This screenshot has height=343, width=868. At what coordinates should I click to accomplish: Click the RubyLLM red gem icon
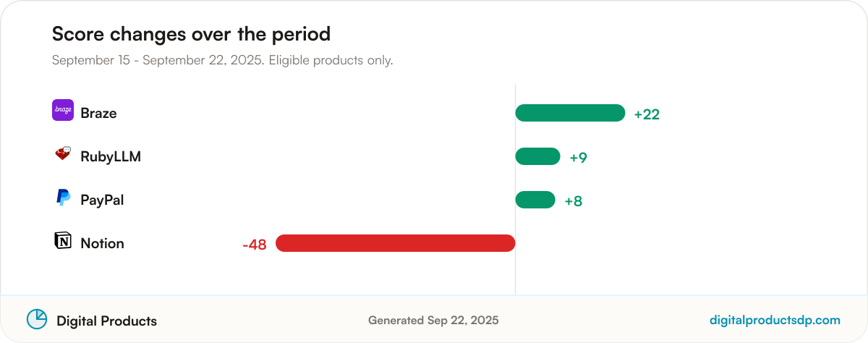pos(63,153)
